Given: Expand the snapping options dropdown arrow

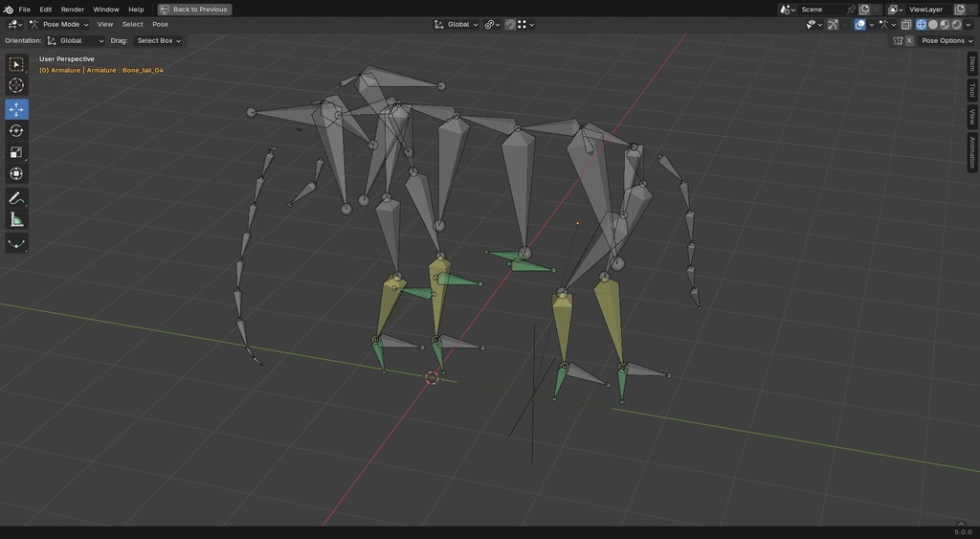Looking at the screenshot, I should point(531,24).
